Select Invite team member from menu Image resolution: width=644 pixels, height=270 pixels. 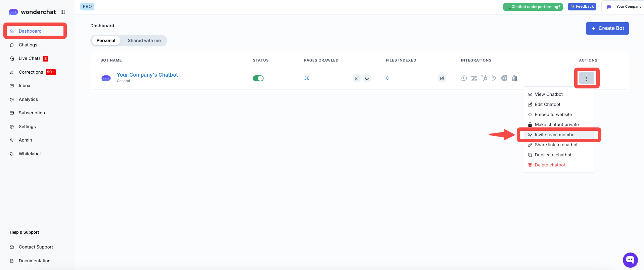[x=555, y=135]
